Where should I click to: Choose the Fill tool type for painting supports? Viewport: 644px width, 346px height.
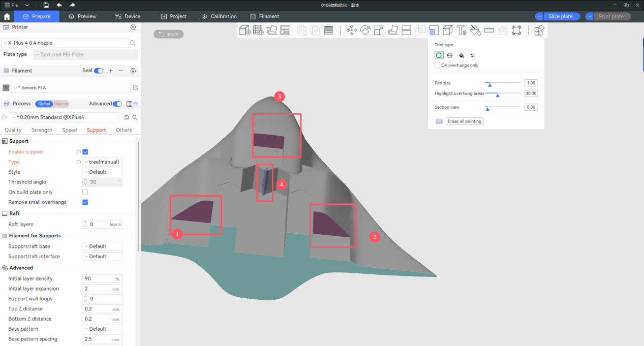coord(461,55)
